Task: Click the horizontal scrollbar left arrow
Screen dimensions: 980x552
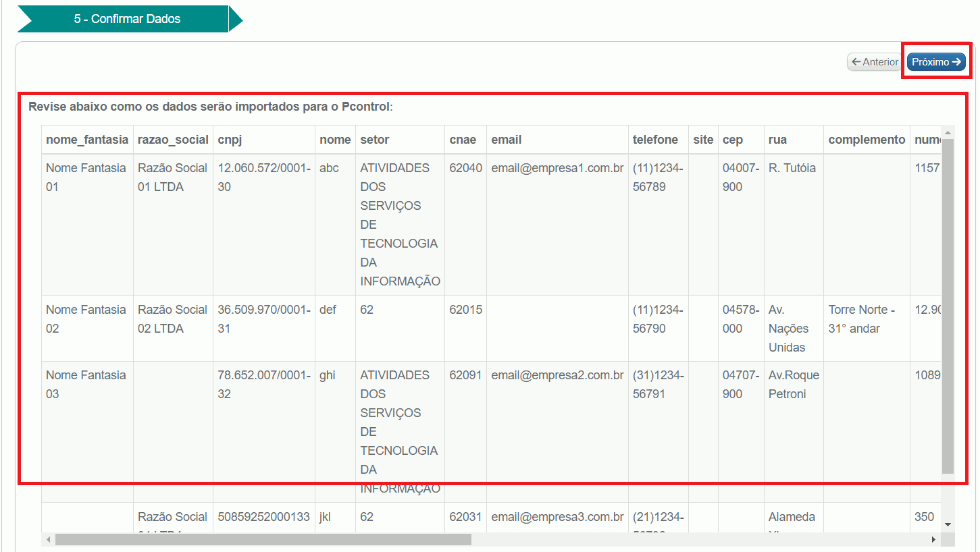Action: [x=48, y=540]
